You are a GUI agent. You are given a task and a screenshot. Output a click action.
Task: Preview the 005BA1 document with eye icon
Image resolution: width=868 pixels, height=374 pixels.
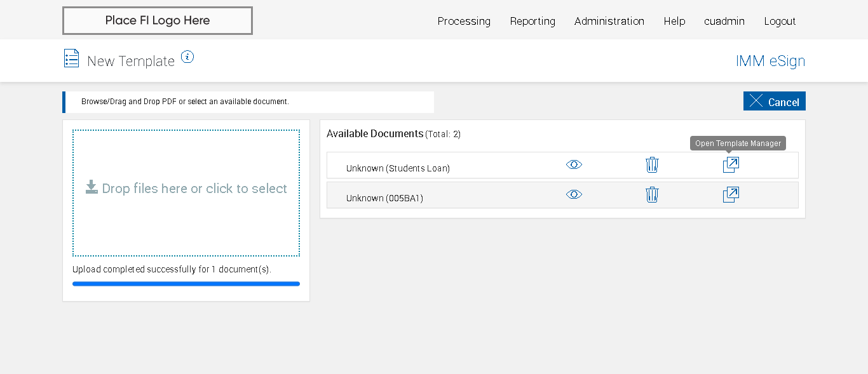tap(574, 195)
